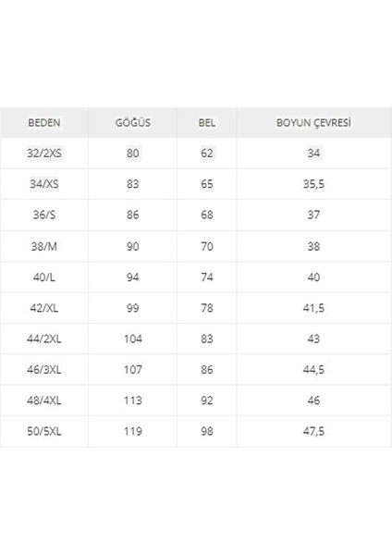Click the 48/4XL size cell
392x555 pixels.
click(44, 401)
